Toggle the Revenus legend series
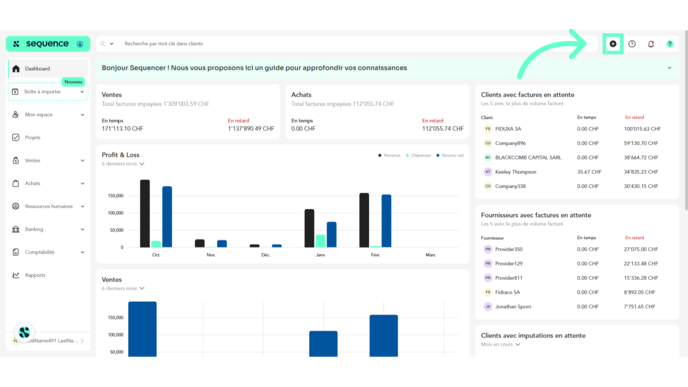 tap(389, 155)
